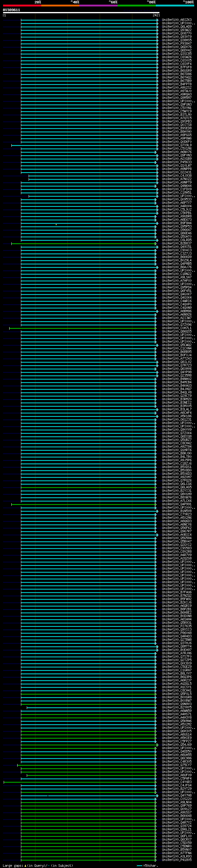Click the alignment bar for UniRef100_Q7X9L9

click(85, 145)
